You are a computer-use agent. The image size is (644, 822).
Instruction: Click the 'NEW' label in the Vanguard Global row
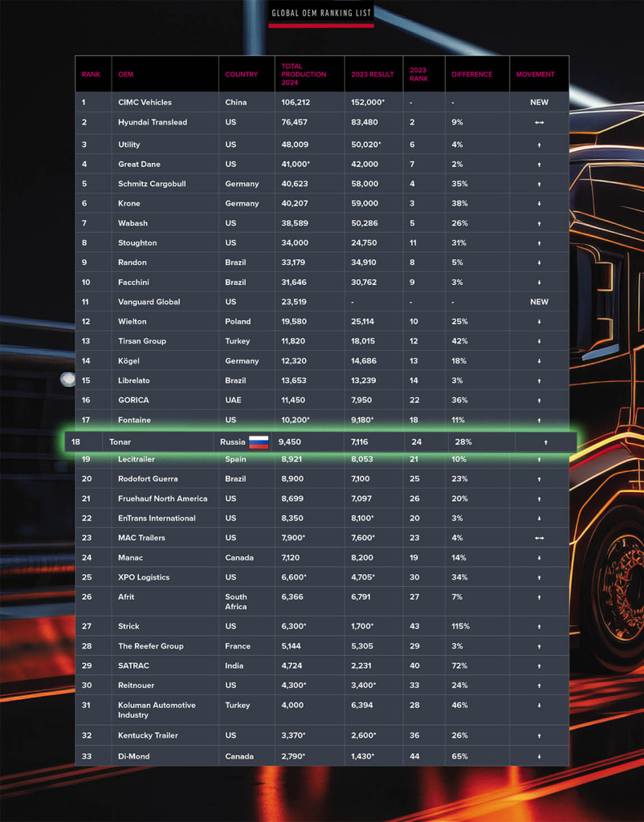(x=539, y=302)
